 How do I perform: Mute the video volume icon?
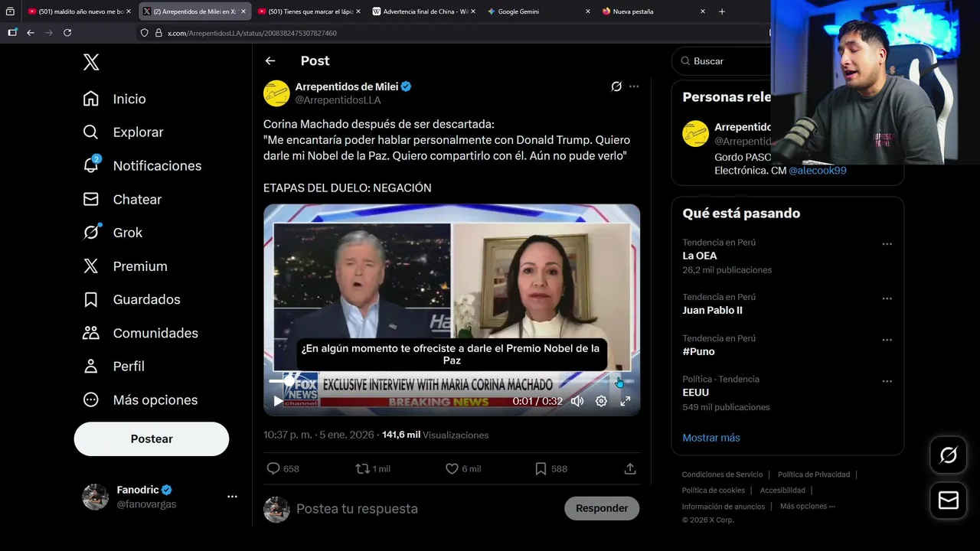(x=577, y=401)
